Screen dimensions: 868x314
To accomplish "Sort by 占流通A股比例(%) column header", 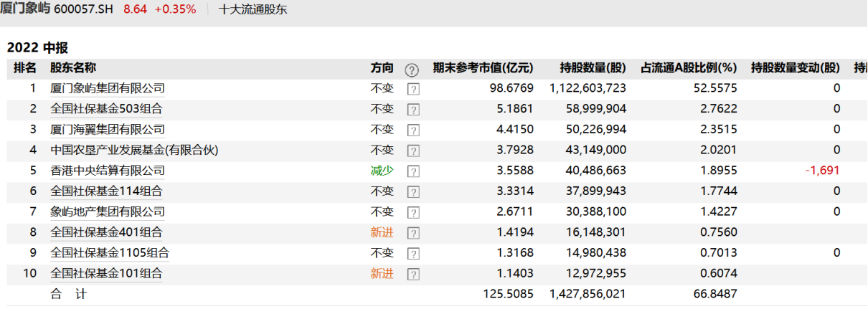I will 689,68.
